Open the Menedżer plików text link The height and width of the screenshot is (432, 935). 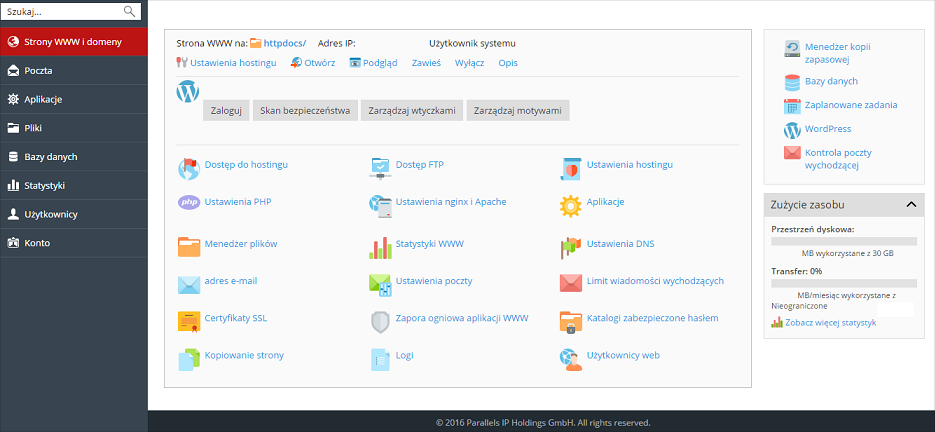241,243
